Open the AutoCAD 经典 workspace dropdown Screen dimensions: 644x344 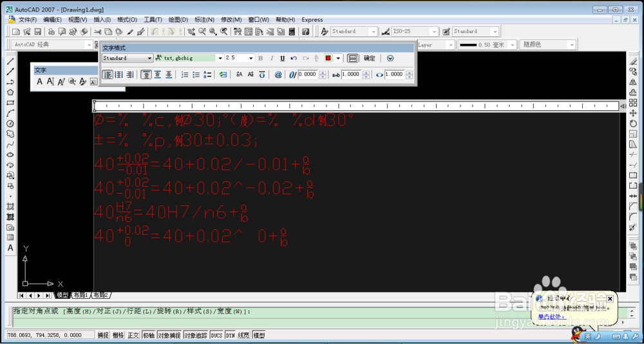coord(89,44)
